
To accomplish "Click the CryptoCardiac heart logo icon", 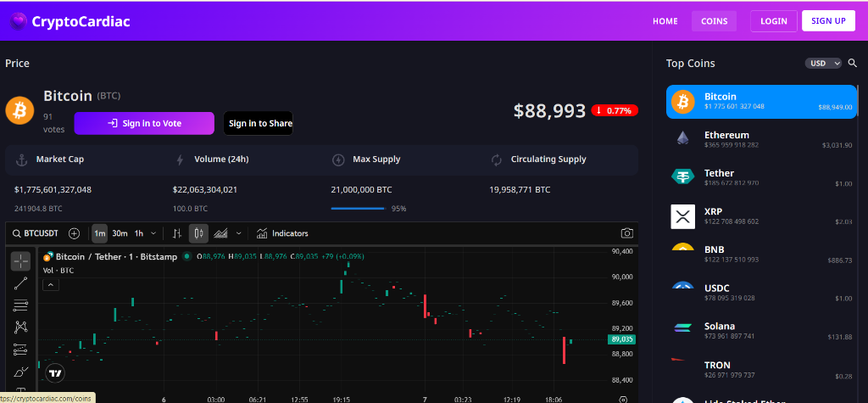I will 19,21.
